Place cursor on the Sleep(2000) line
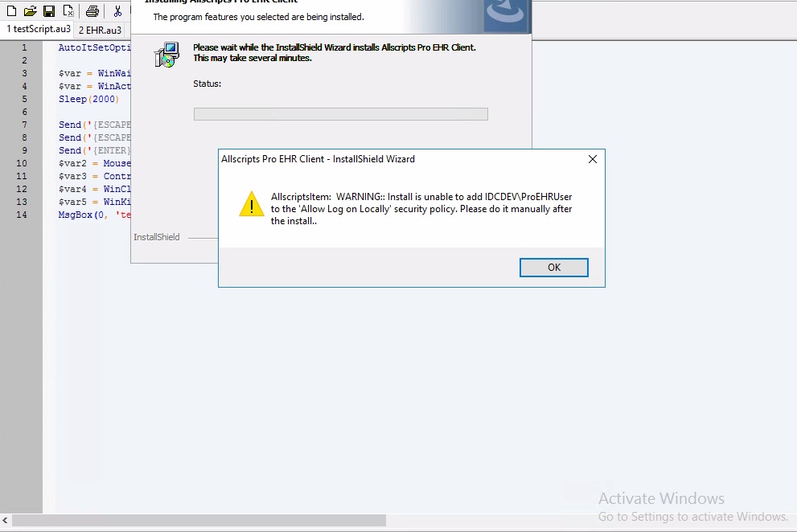The height and width of the screenshot is (532, 797). coord(88,99)
